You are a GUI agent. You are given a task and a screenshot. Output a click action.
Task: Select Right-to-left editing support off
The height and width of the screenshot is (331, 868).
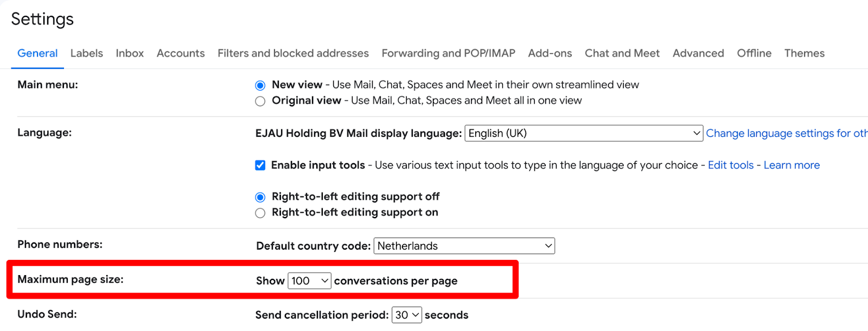pos(260,197)
